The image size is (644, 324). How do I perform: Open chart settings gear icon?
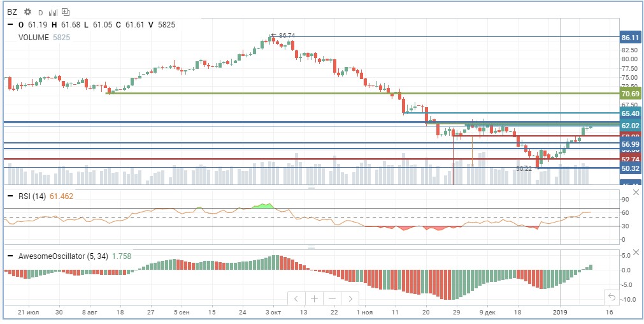[x=28, y=12]
